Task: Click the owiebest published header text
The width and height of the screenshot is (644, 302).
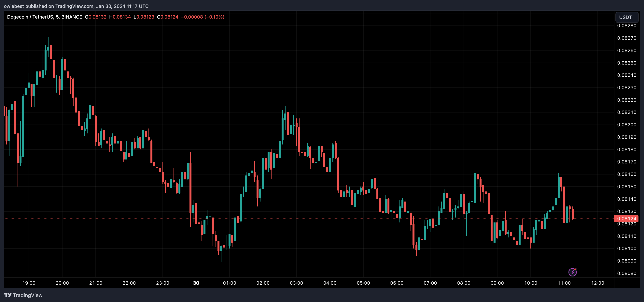Action: click(x=76, y=6)
